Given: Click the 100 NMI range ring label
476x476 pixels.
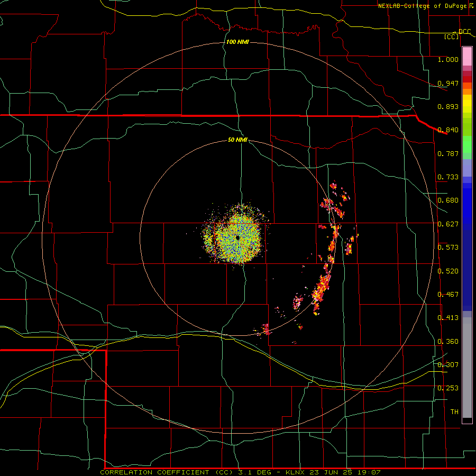Looking at the screenshot, I should tap(237, 42).
